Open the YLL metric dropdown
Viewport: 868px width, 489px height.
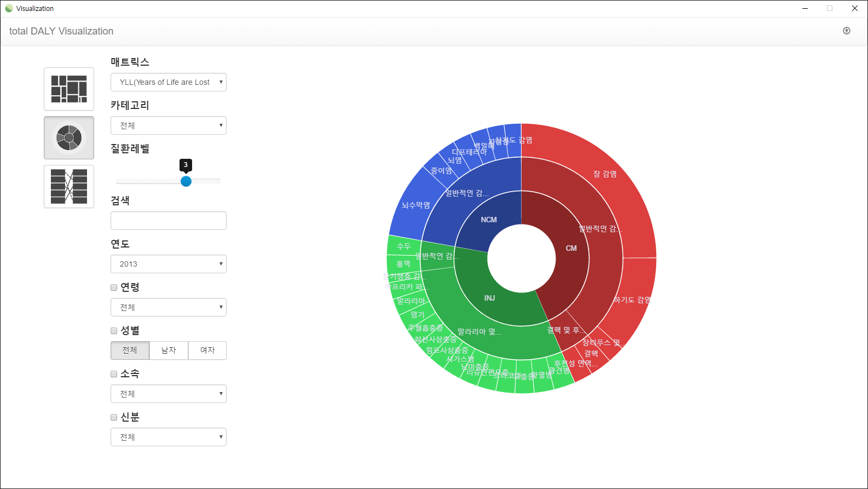[169, 82]
